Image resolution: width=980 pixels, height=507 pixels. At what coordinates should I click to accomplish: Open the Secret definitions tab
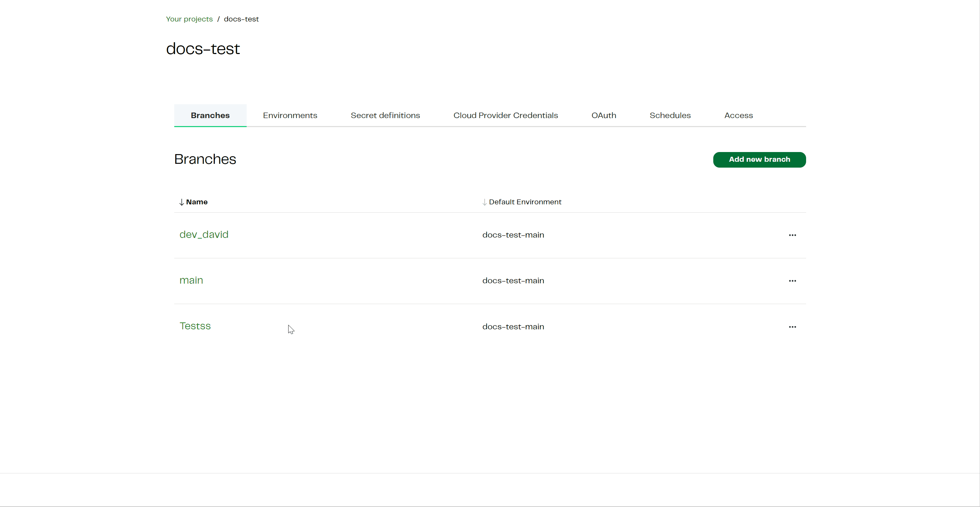(385, 115)
